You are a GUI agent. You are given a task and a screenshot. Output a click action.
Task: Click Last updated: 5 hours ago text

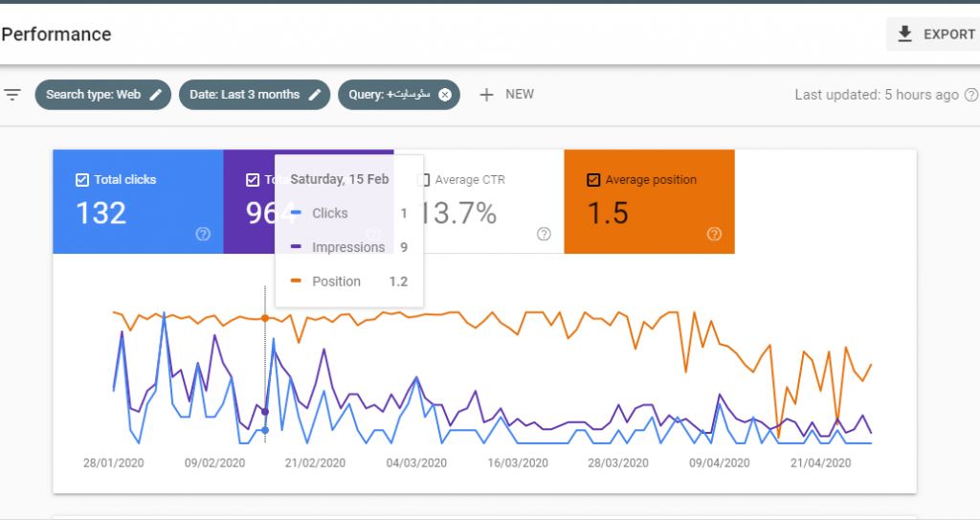tap(877, 95)
